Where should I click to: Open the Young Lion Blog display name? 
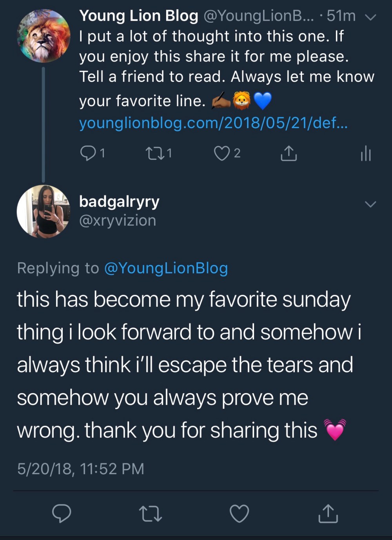[139, 16]
